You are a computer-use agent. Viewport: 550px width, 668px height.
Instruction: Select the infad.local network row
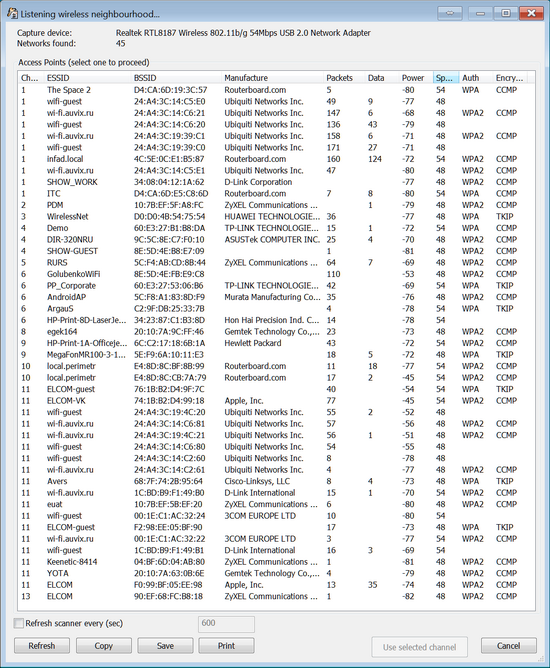[x=276, y=159]
